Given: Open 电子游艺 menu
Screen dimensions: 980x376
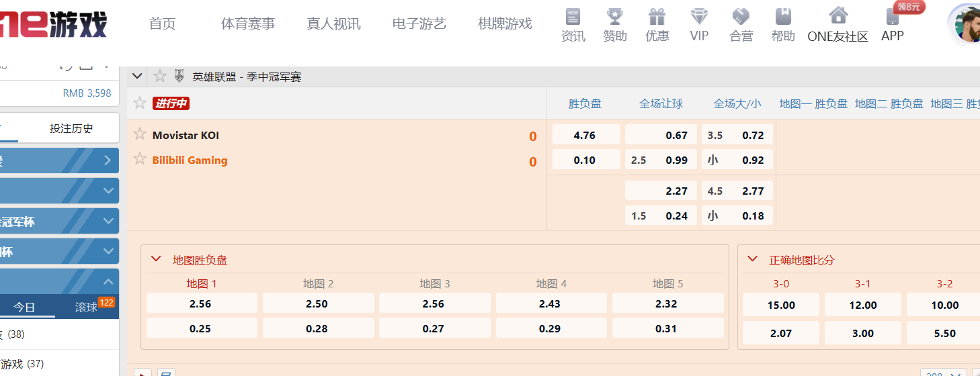Looking at the screenshot, I should pyautogui.click(x=419, y=24).
